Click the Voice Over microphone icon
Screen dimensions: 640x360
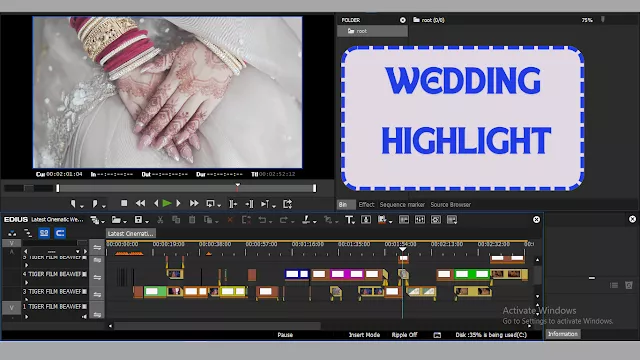(366, 220)
